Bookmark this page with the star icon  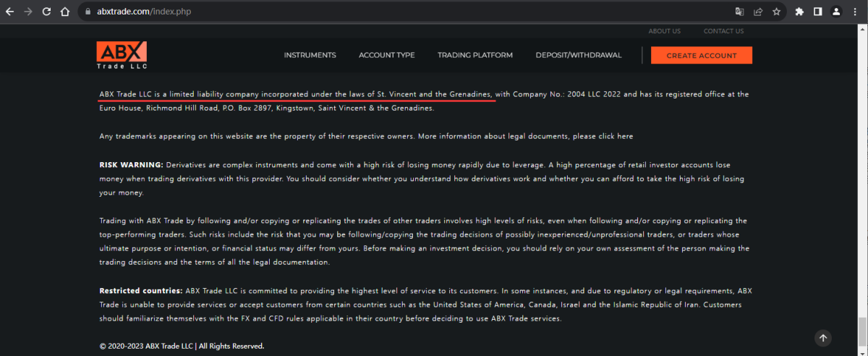point(777,12)
